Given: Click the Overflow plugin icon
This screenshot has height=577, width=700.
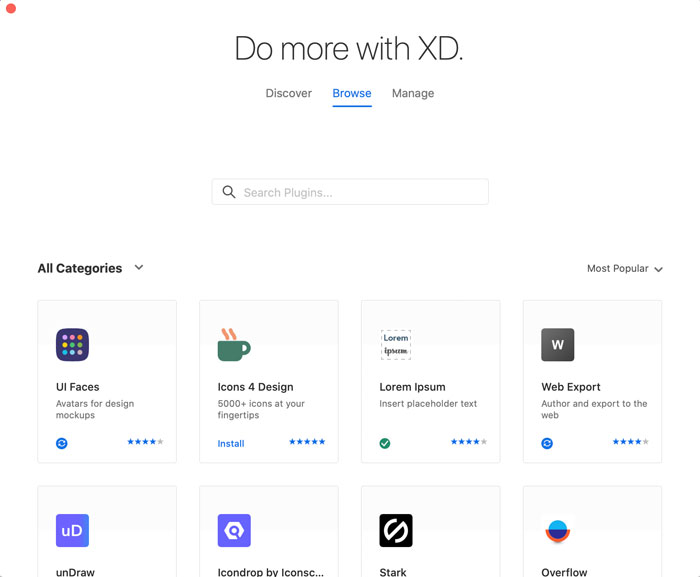Looking at the screenshot, I should click(x=558, y=531).
